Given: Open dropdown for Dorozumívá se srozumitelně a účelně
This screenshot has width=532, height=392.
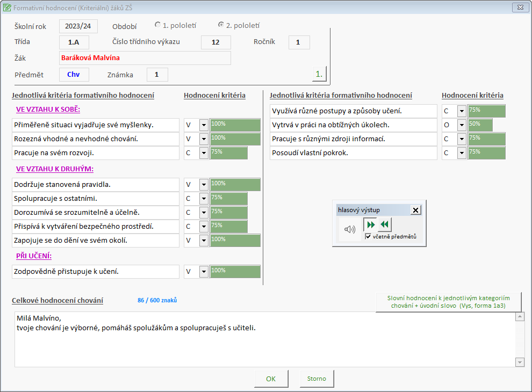Looking at the screenshot, I should click(x=204, y=213).
